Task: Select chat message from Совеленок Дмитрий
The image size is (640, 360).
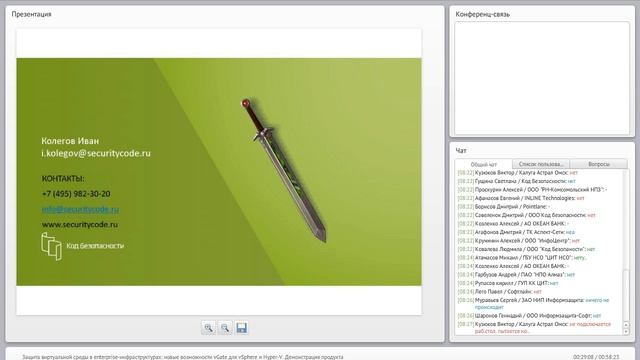Action: pos(527,215)
